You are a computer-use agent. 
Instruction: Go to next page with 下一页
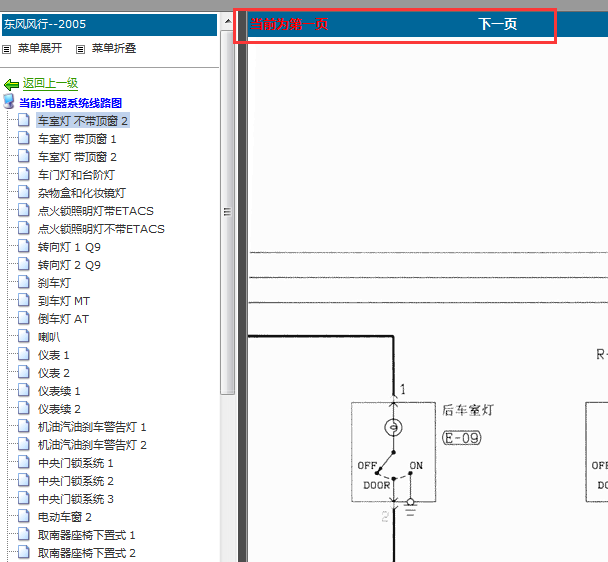[x=497, y=24]
